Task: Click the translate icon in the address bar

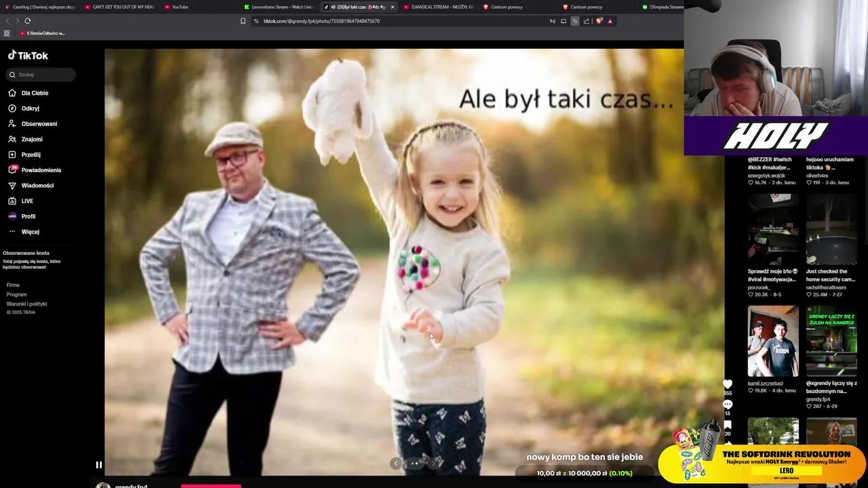Action: [x=575, y=21]
